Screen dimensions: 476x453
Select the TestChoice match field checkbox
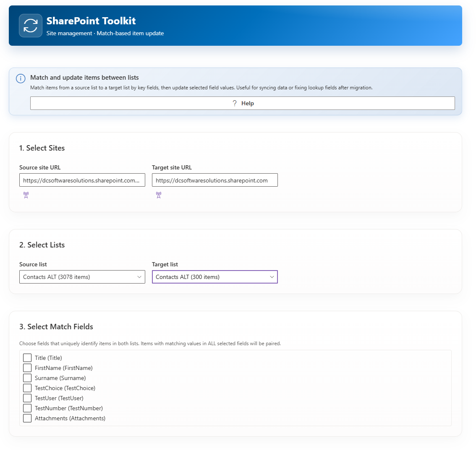click(x=27, y=388)
